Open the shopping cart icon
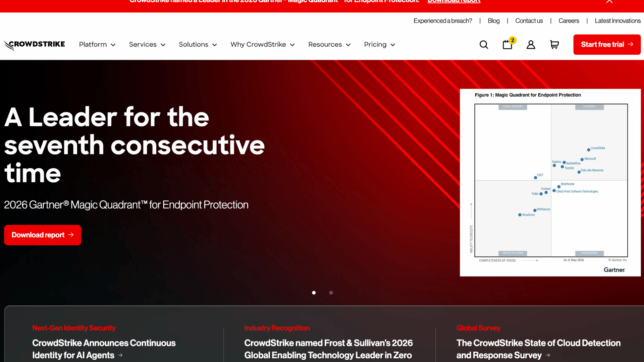The width and height of the screenshot is (644, 362). 554,45
